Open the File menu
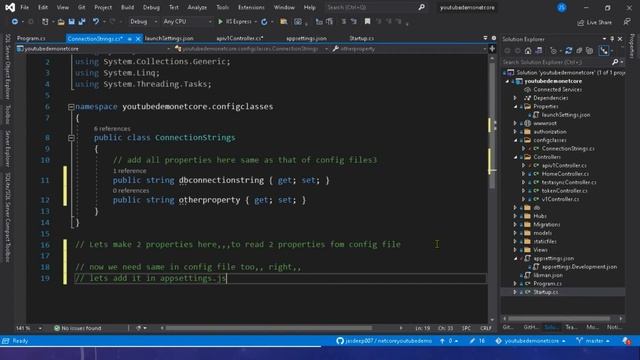Image resolution: width=640 pixels, height=360 pixels. tap(24, 7)
